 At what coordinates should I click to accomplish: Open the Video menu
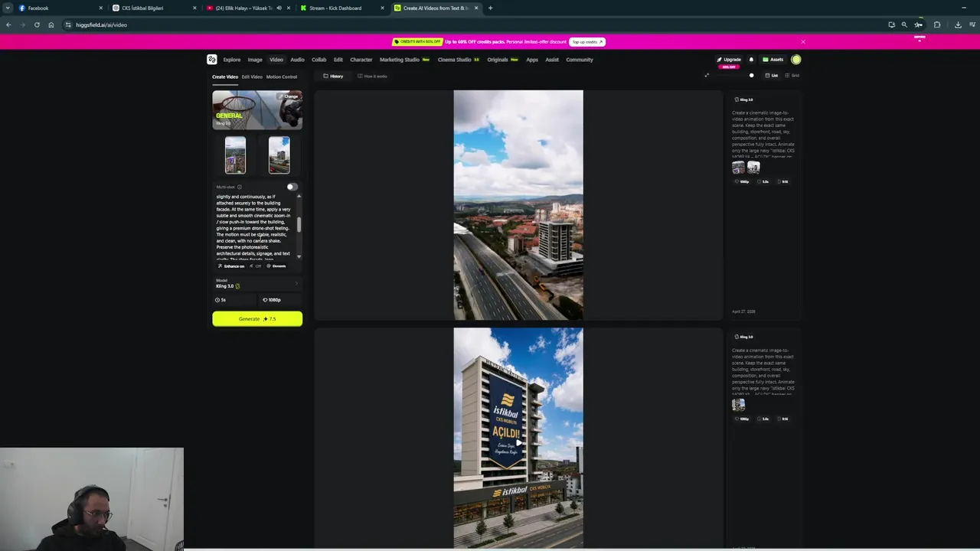[276, 60]
